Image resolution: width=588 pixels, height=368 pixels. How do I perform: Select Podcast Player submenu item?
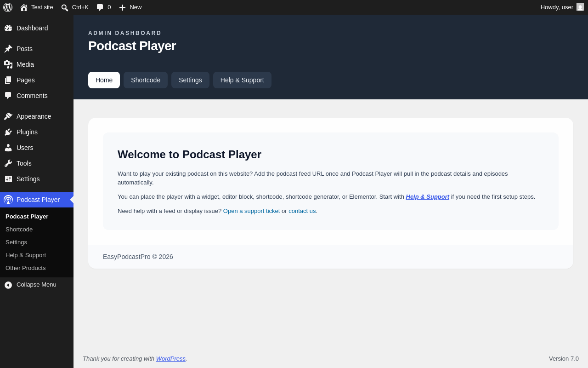[x=37, y=216]
